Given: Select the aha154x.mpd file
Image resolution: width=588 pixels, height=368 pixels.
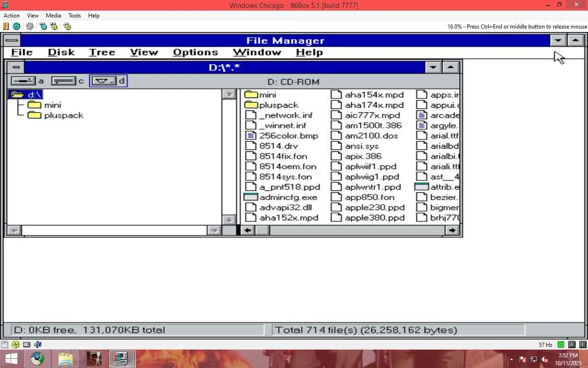Looking at the screenshot, I should click(367, 95).
